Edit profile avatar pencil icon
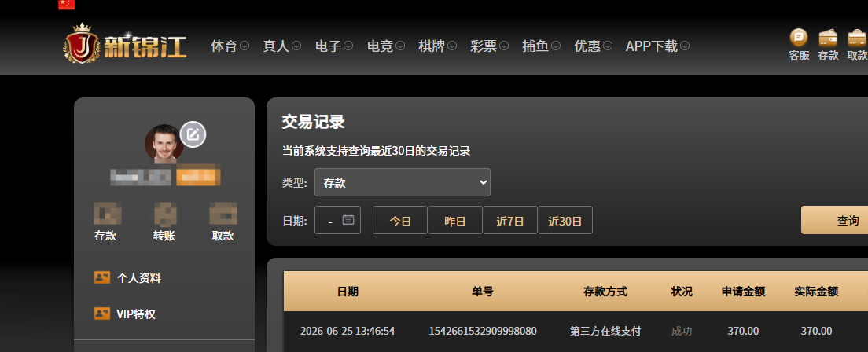 click(193, 134)
